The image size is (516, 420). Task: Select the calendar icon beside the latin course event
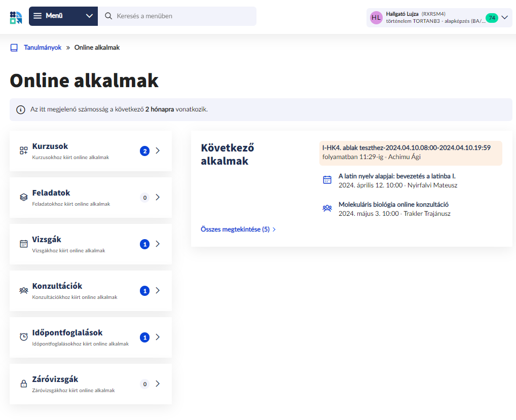[x=327, y=179]
